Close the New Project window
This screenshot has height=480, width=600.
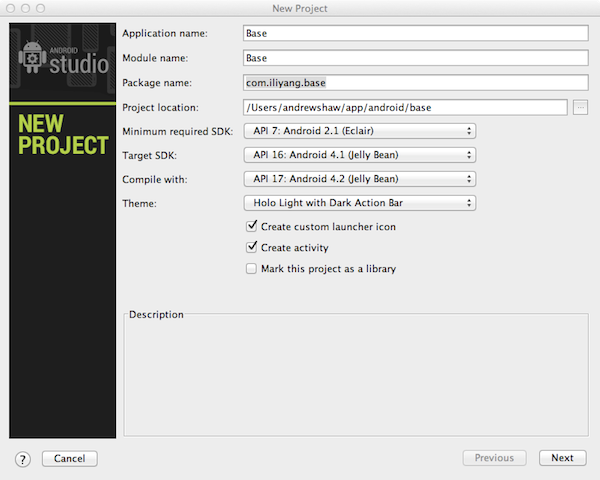11,8
